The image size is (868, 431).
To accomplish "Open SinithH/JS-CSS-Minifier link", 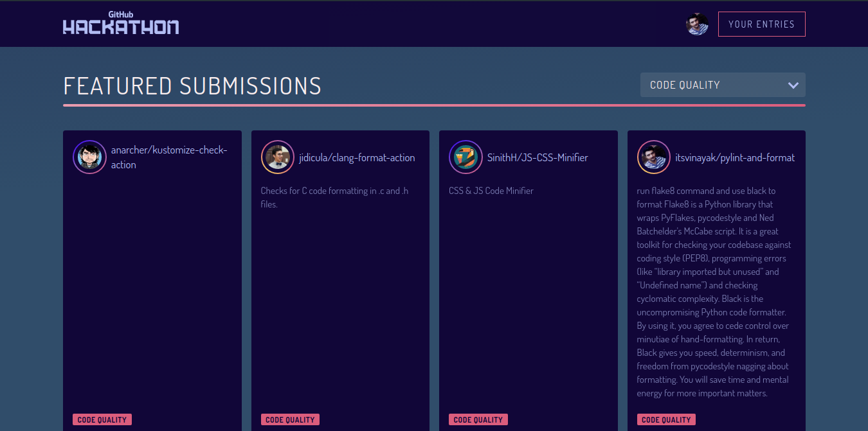I will 538,157.
